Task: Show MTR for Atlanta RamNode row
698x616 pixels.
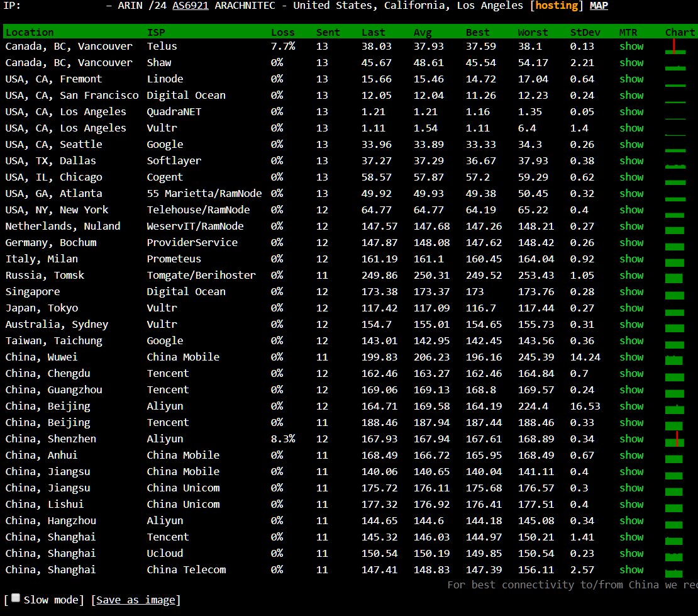Action: pos(631,194)
